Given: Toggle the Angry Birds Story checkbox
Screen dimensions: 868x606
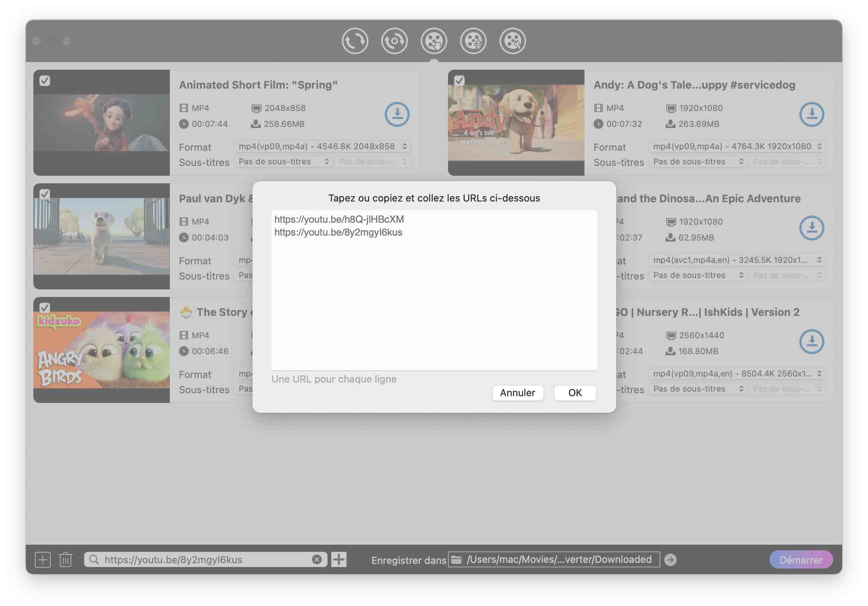Looking at the screenshot, I should point(45,308).
